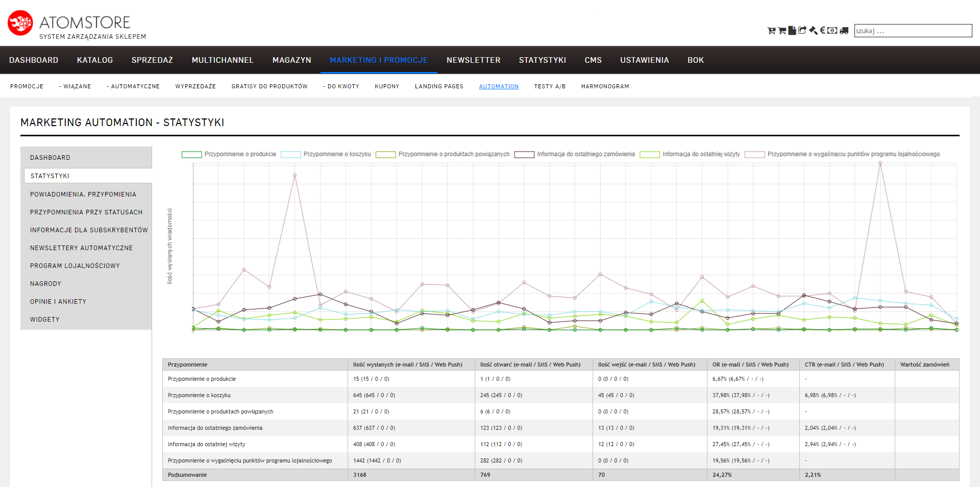Switch to the Kupony submenu tab
The image size is (980, 487).
[x=387, y=86]
